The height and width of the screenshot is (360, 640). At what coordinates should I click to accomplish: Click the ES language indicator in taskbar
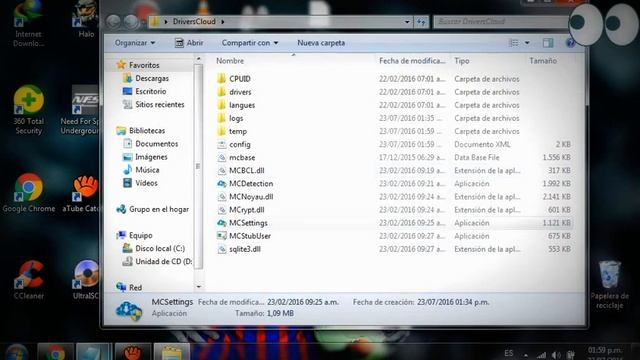click(509, 353)
